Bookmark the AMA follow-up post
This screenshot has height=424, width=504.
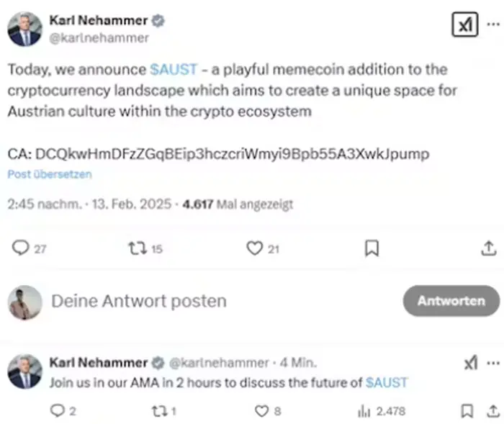click(x=467, y=411)
